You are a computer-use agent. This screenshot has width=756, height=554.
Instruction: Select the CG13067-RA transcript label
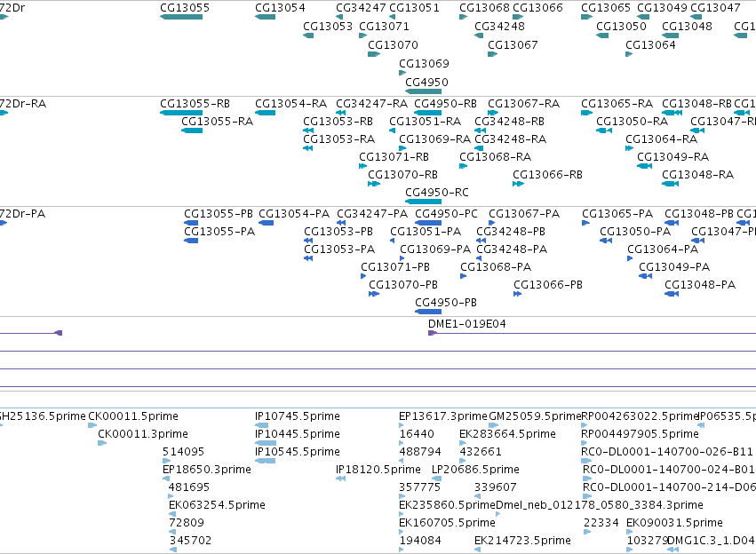[x=524, y=104]
